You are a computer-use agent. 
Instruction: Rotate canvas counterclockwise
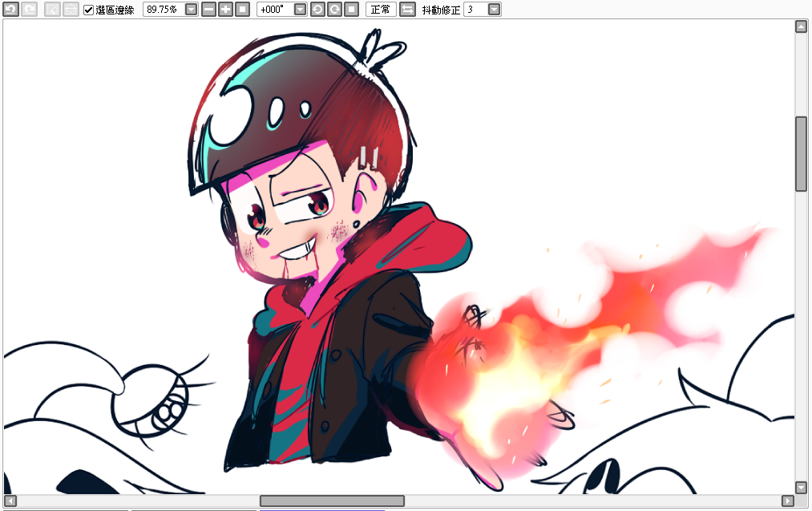pyautogui.click(x=317, y=10)
